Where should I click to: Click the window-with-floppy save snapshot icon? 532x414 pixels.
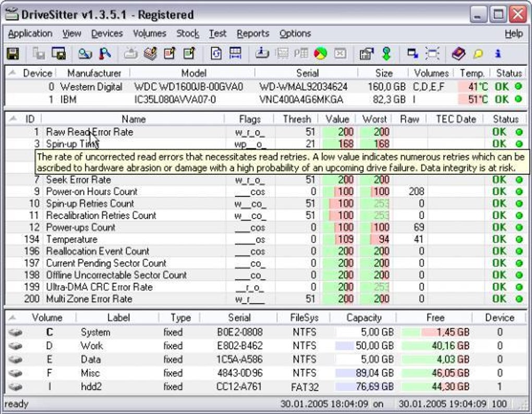59,54
